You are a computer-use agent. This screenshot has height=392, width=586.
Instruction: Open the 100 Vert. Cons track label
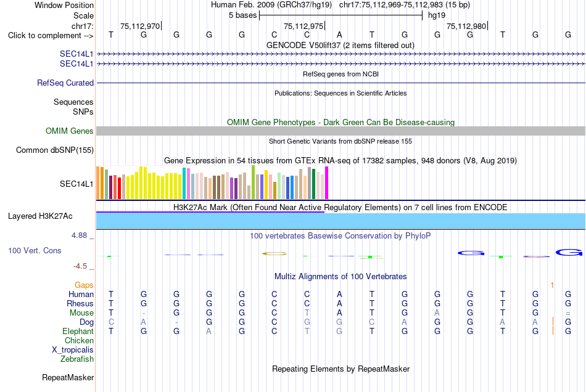point(35,250)
